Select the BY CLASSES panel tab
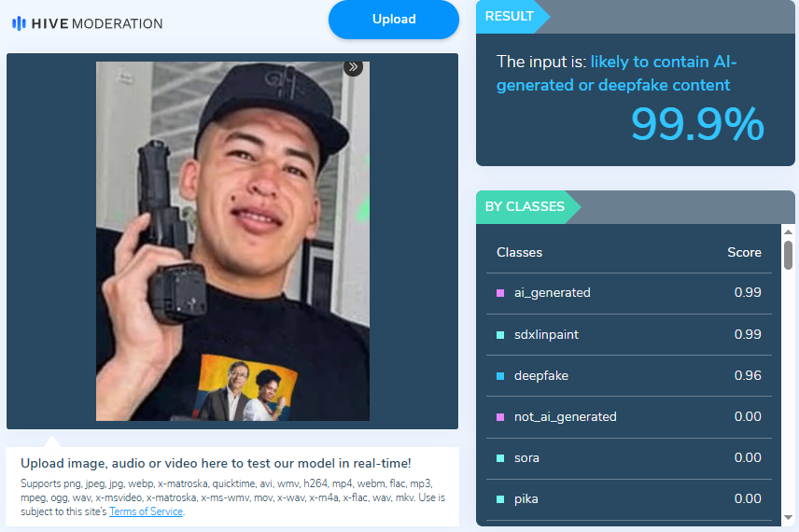799x532 pixels. (x=525, y=207)
